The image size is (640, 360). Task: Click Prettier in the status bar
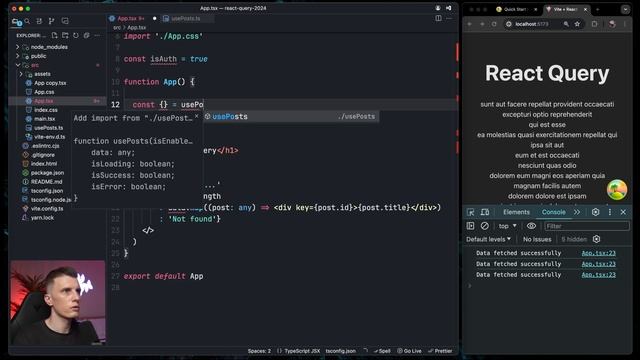(x=440, y=351)
